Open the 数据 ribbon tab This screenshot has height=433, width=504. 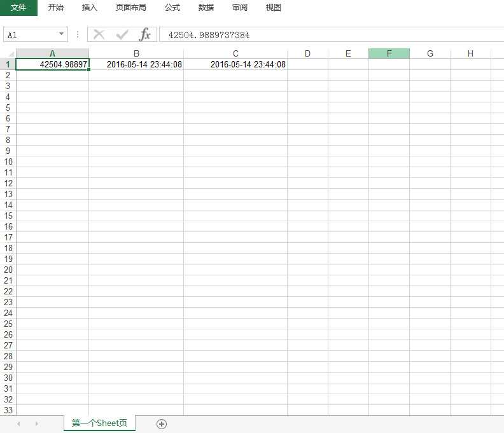point(206,8)
